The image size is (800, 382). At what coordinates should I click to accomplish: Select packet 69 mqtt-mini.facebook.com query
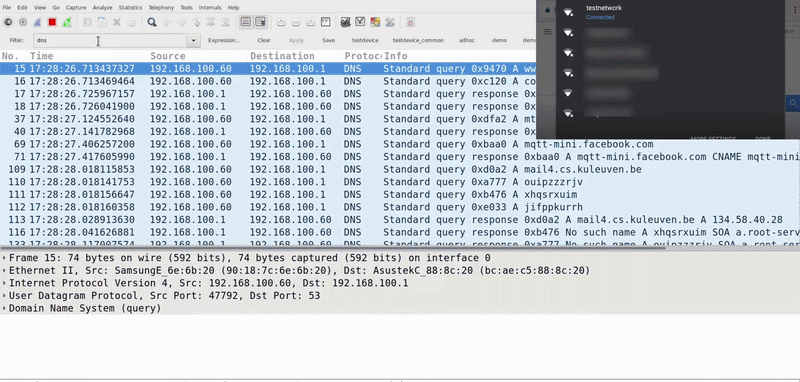click(x=400, y=144)
